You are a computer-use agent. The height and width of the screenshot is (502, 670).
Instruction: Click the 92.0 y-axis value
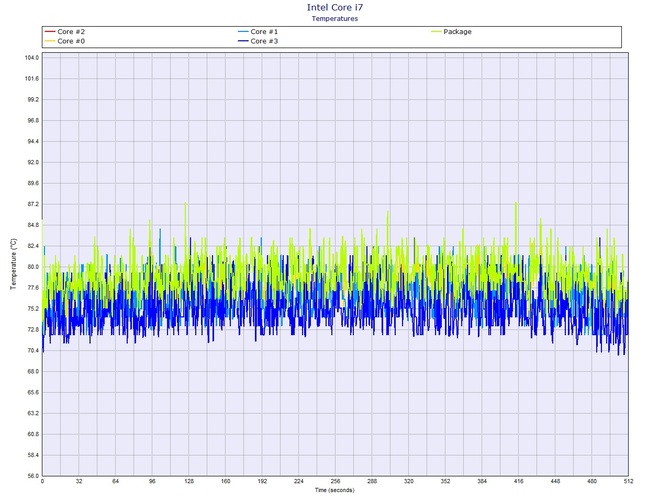32,162
